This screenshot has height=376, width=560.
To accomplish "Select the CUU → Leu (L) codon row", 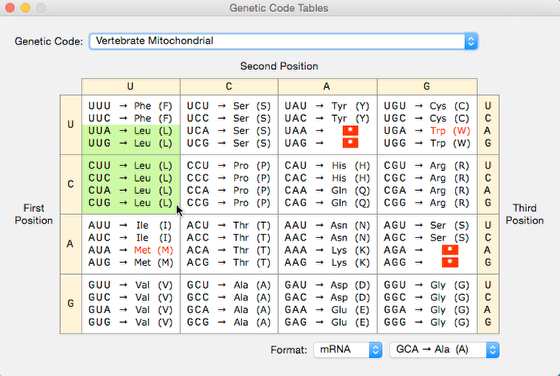I will click(131, 166).
